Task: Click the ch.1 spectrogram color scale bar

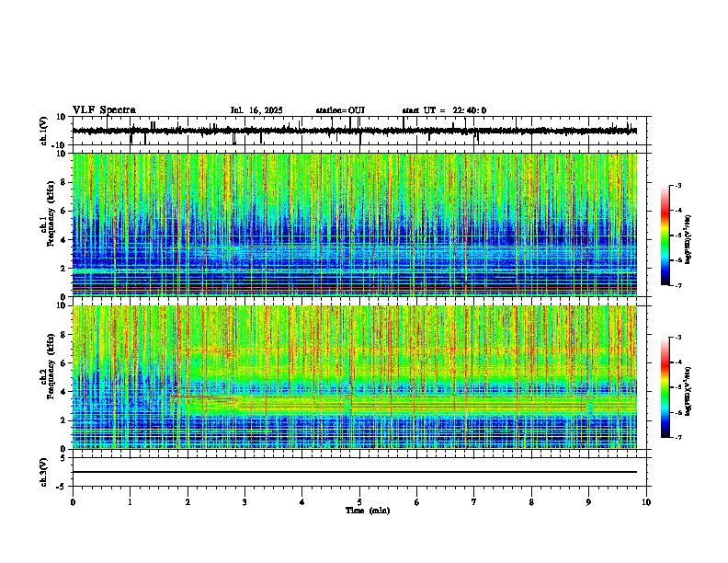Action: (665, 236)
